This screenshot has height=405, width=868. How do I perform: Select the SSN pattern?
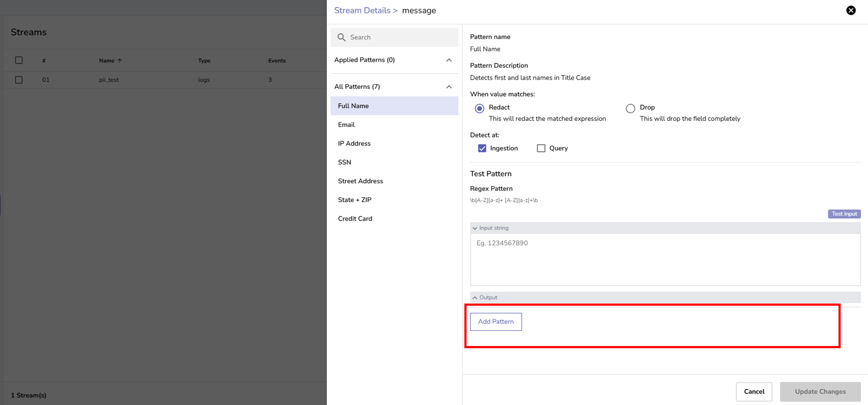pos(345,162)
